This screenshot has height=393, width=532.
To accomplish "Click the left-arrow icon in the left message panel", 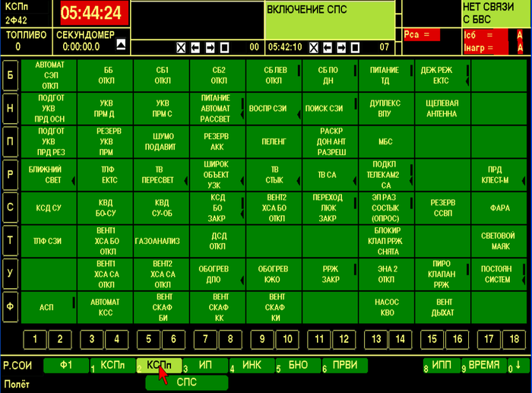I will point(195,47).
